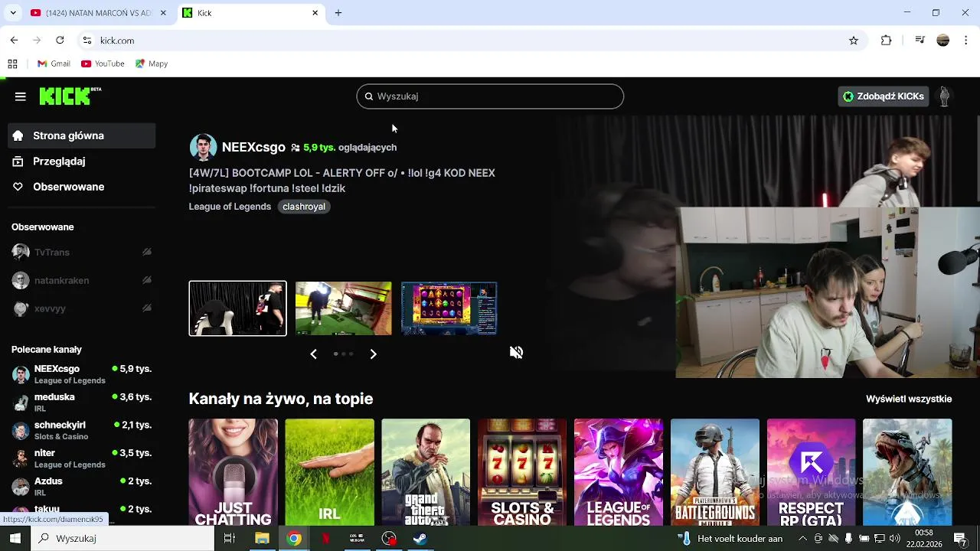Click the Wyszukaj search field on Kick

(x=490, y=96)
